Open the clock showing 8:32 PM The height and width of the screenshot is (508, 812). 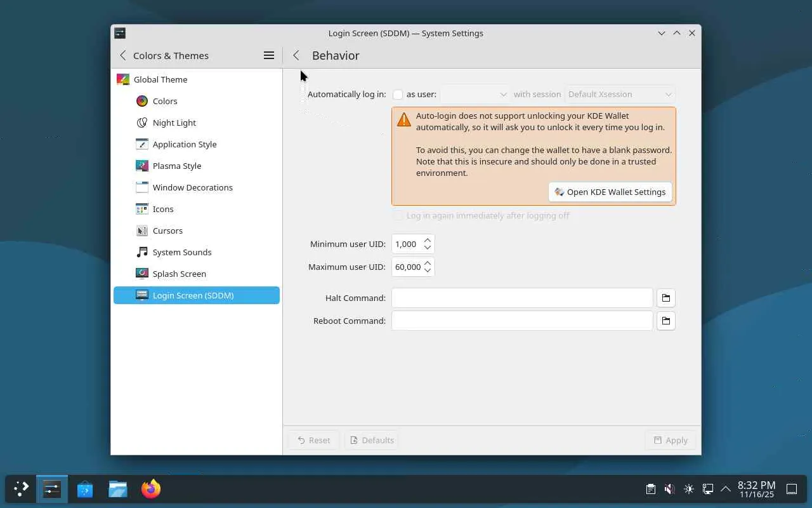tap(756, 489)
